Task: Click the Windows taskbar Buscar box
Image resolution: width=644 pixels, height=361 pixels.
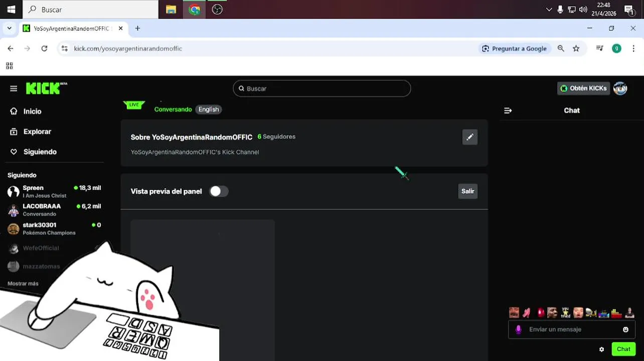Action: (91, 10)
